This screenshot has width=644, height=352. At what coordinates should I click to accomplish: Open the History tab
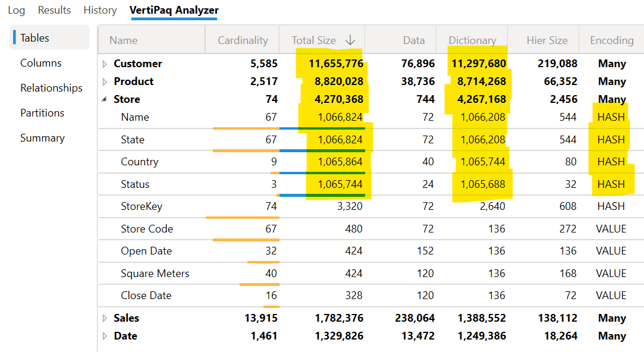point(100,10)
